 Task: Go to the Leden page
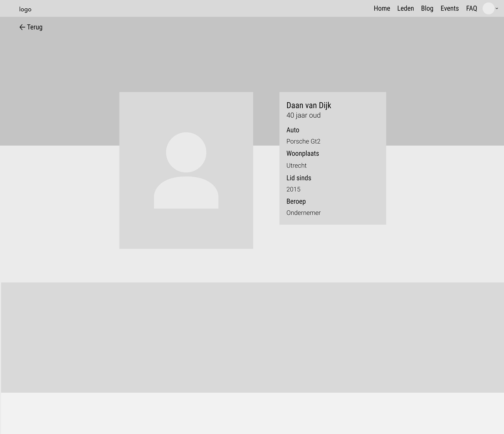tap(405, 8)
